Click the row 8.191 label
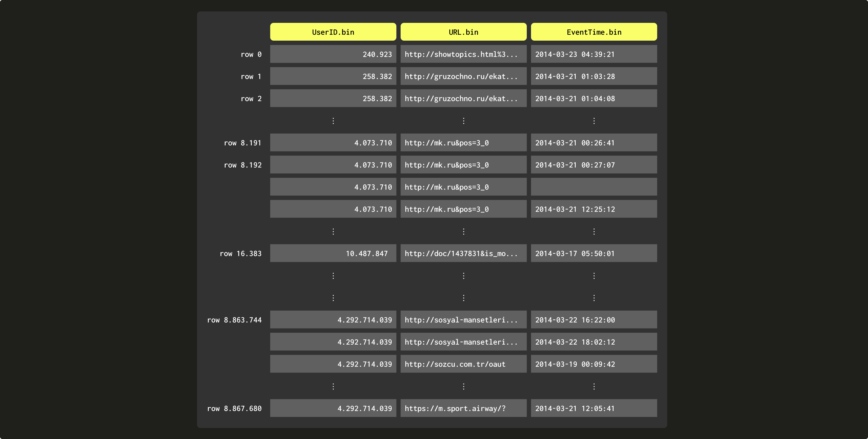 coord(243,143)
